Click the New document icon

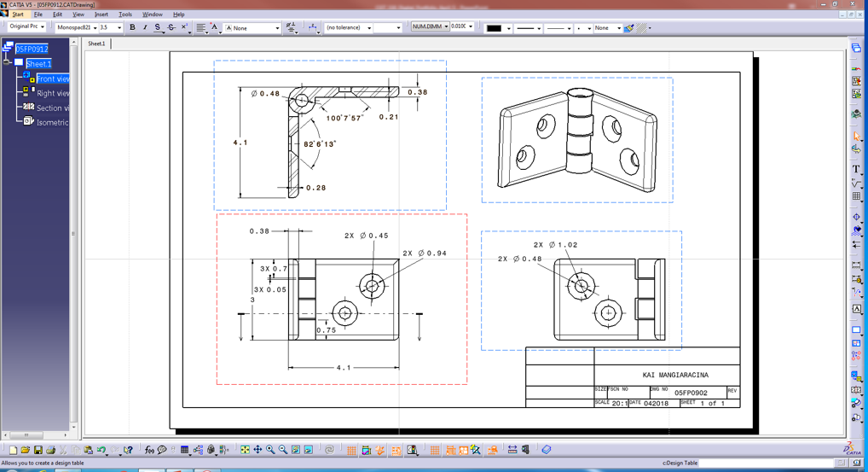(13, 450)
